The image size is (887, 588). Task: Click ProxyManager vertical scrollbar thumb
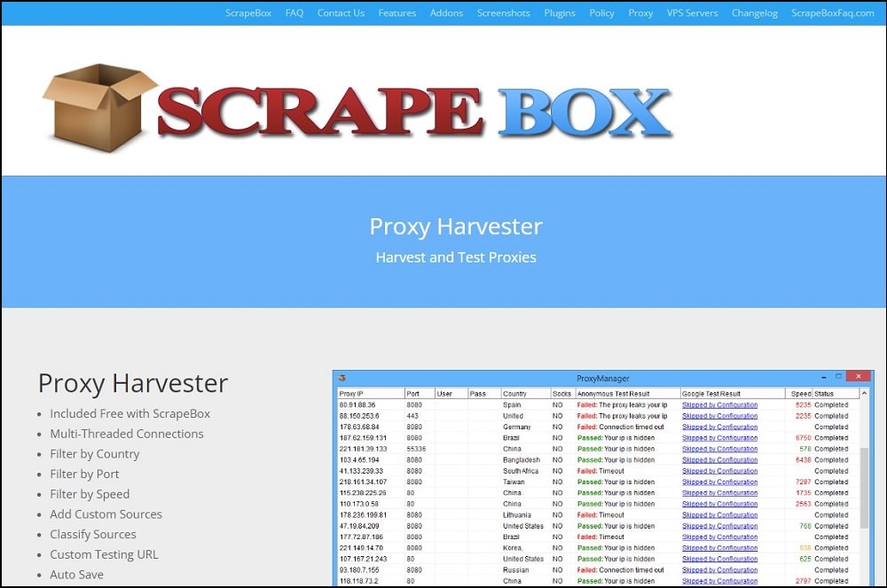click(x=864, y=488)
